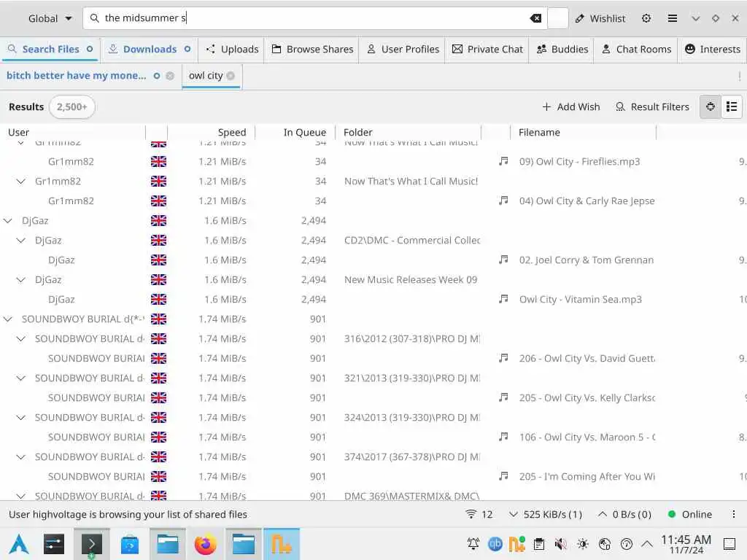Select '04) Owl City & Carly Rae Jepse' file
747x560 pixels.
(587, 201)
